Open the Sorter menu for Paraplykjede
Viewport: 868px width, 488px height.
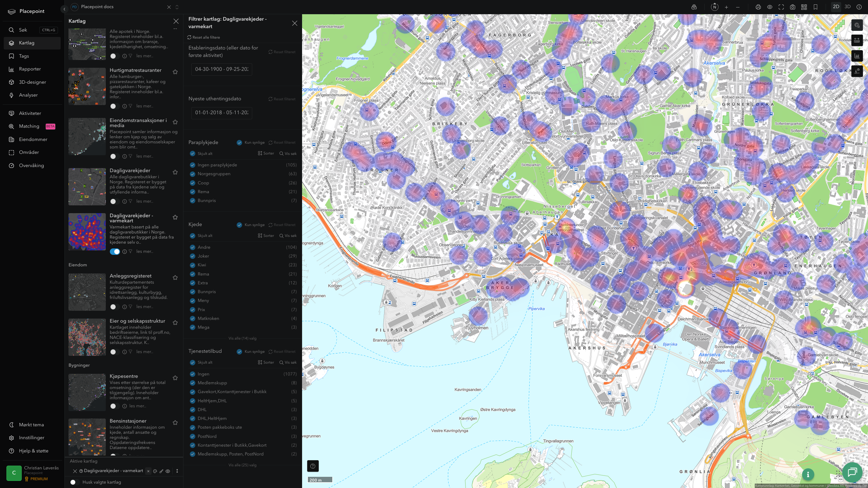266,154
